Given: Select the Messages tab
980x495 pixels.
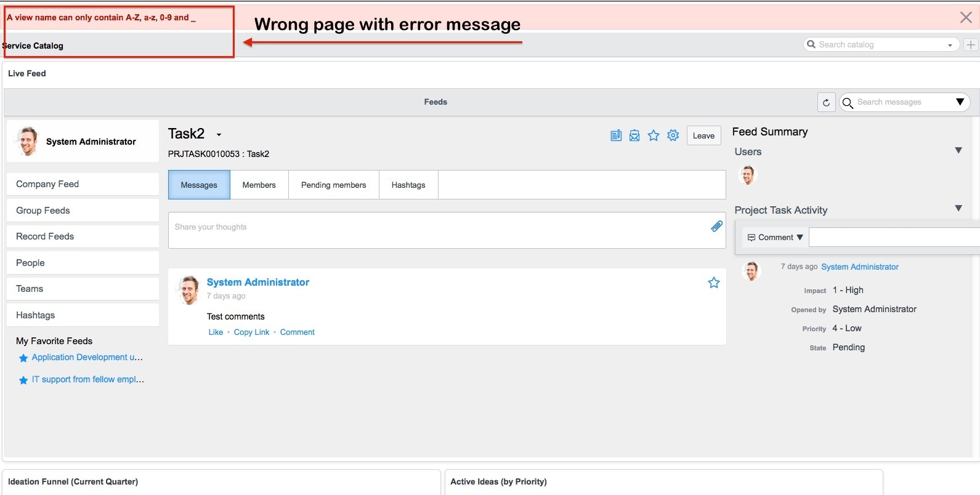Looking at the screenshot, I should [x=199, y=185].
